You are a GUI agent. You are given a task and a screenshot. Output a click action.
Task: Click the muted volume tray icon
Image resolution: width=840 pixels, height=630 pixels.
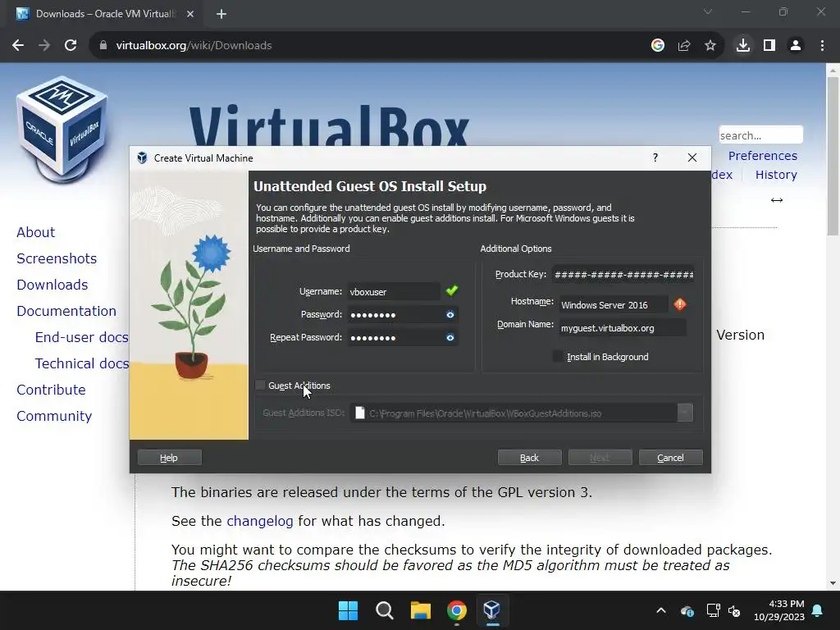click(x=734, y=610)
